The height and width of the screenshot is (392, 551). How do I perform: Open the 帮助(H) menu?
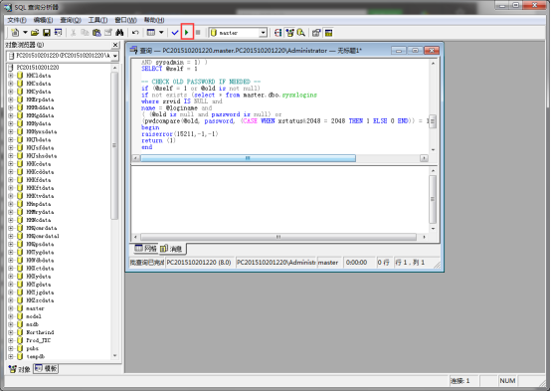coord(154,20)
